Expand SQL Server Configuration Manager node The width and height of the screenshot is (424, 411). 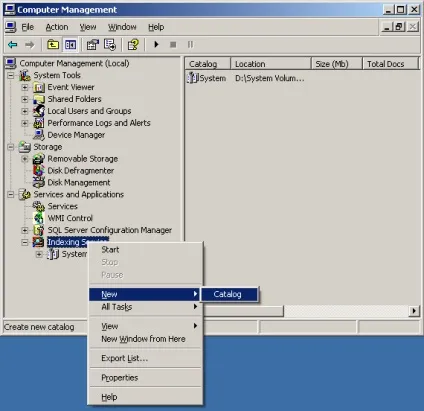25,230
